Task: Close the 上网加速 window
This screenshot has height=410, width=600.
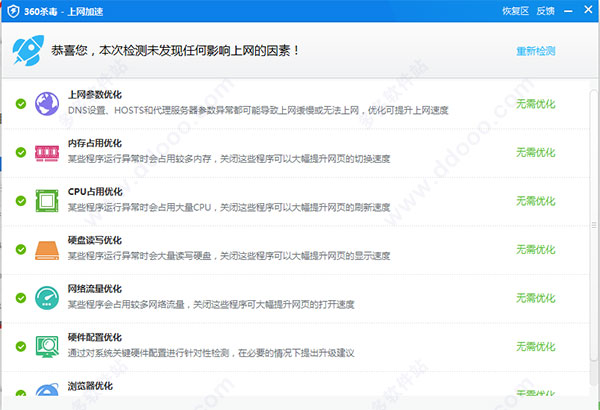Action: point(588,10)
